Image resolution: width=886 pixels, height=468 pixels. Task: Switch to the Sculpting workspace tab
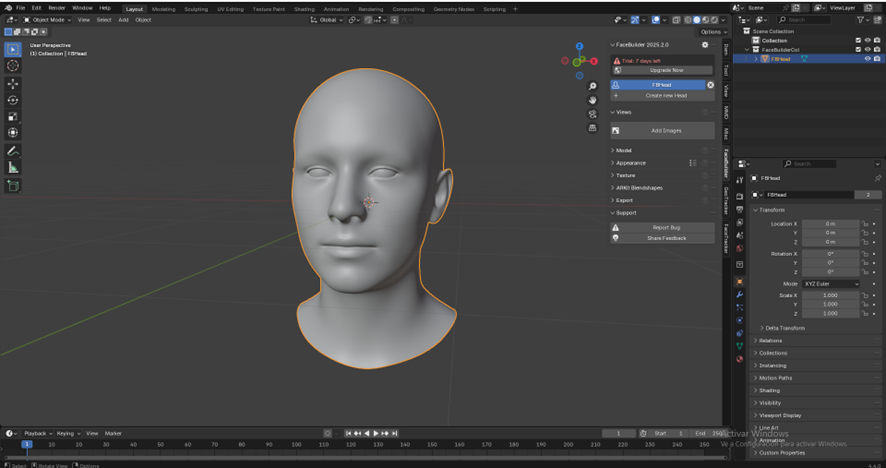click(x=196, y=8)
